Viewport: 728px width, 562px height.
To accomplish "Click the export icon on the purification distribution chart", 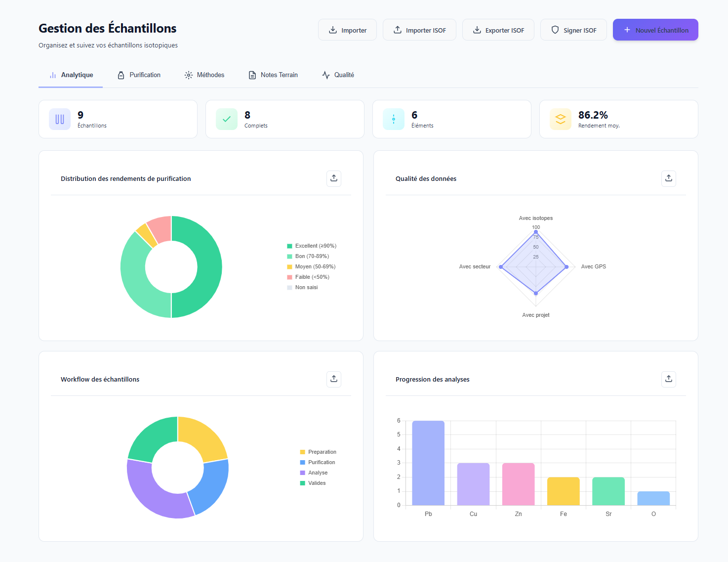I will coord(334,178).
